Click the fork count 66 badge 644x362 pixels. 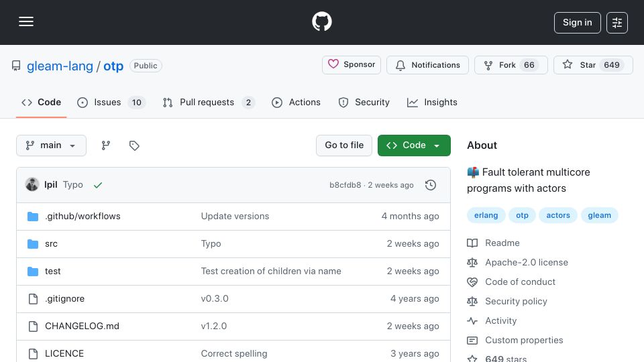click(x=529, y=65)
